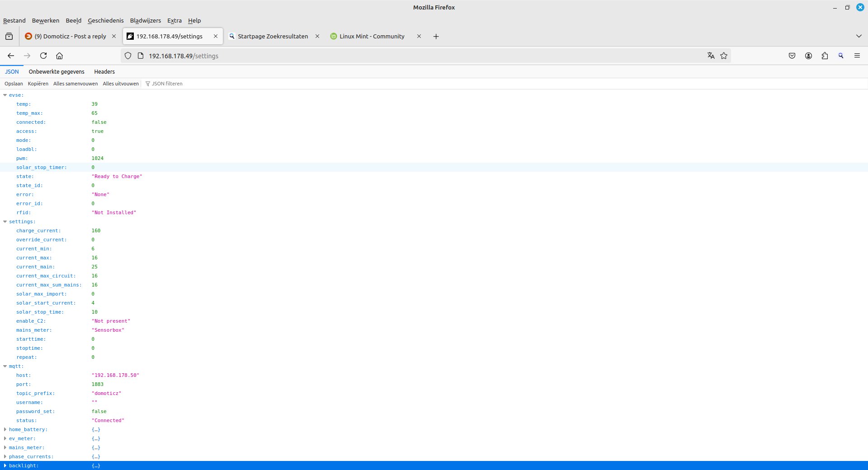The image size is (868, 470).
Task: Click Opslaan to save the JSON
Action: pyautogui.click(x=14, y=84)
